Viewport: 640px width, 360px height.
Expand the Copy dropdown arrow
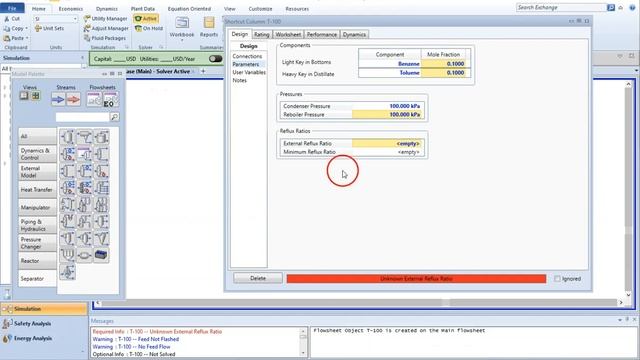[x=27, y=29]
